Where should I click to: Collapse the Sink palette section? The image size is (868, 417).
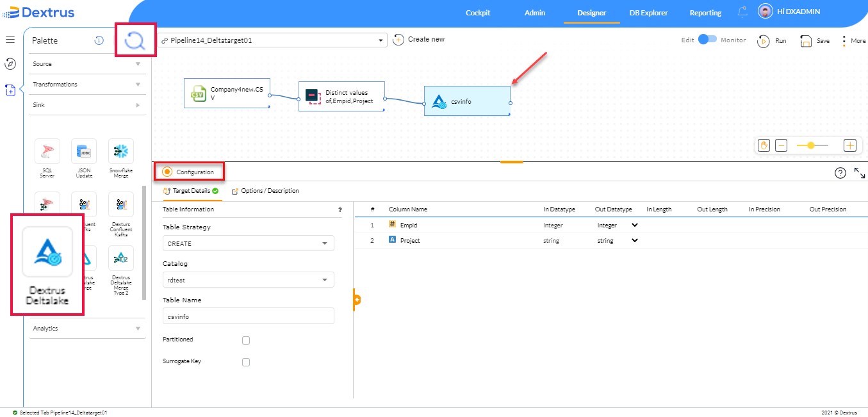click(87, 105)
